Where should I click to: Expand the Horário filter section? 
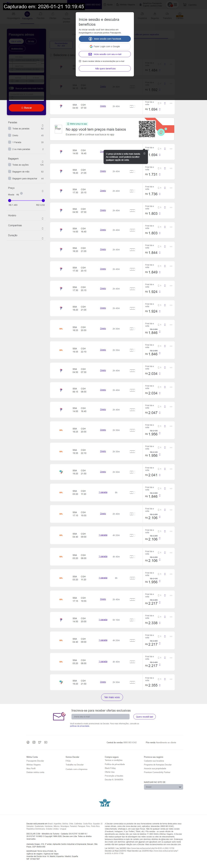coord(43,218)
